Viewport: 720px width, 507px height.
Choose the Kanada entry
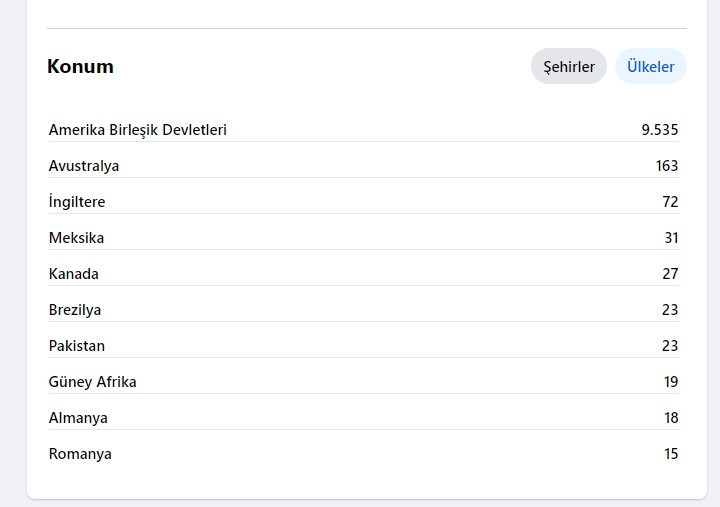tap(73, 274)
